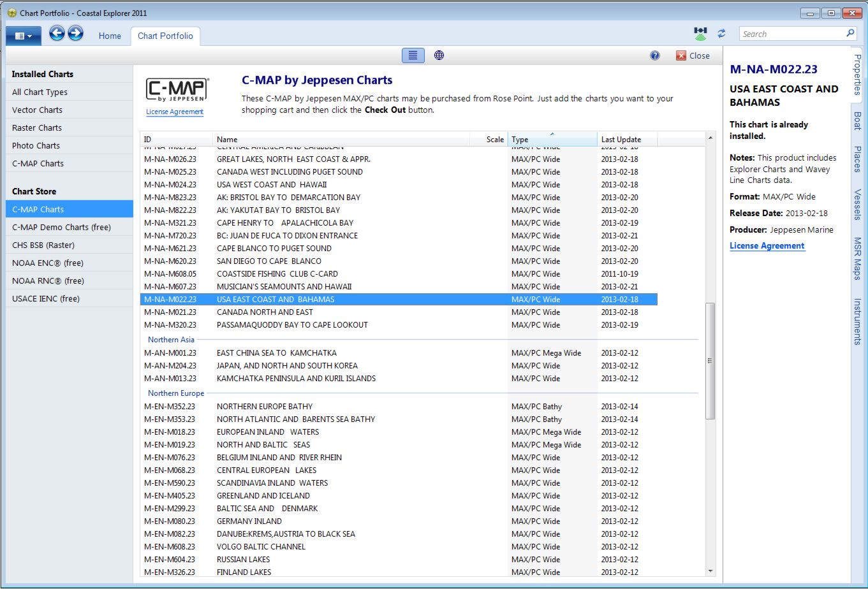Screen dimensions: 868x589
Task: Open the main application menu dropdown
Action: 24,36
